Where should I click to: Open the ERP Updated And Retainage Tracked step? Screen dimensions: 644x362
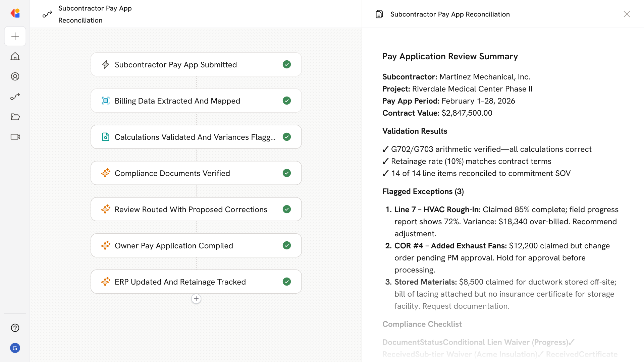tap(180, 282)
